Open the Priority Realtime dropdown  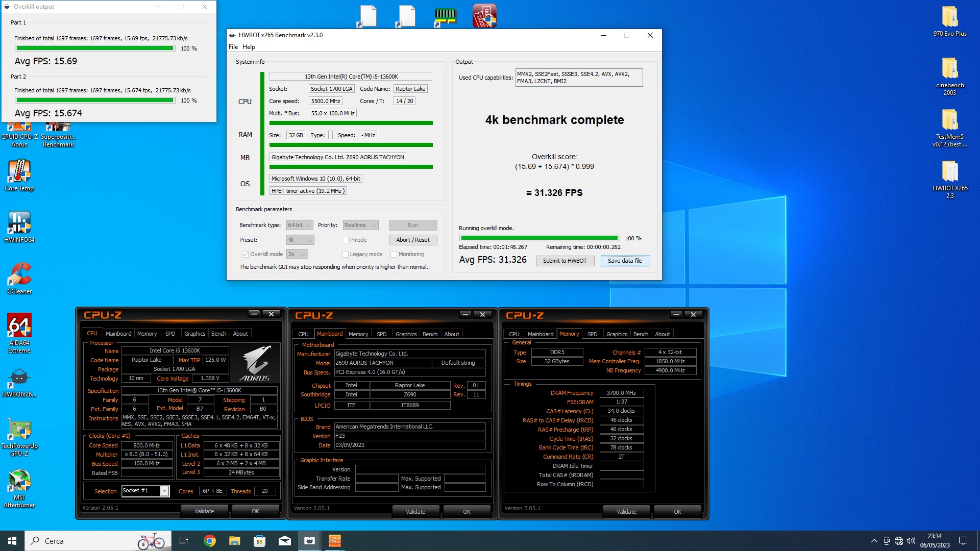[x=360, y=225]
